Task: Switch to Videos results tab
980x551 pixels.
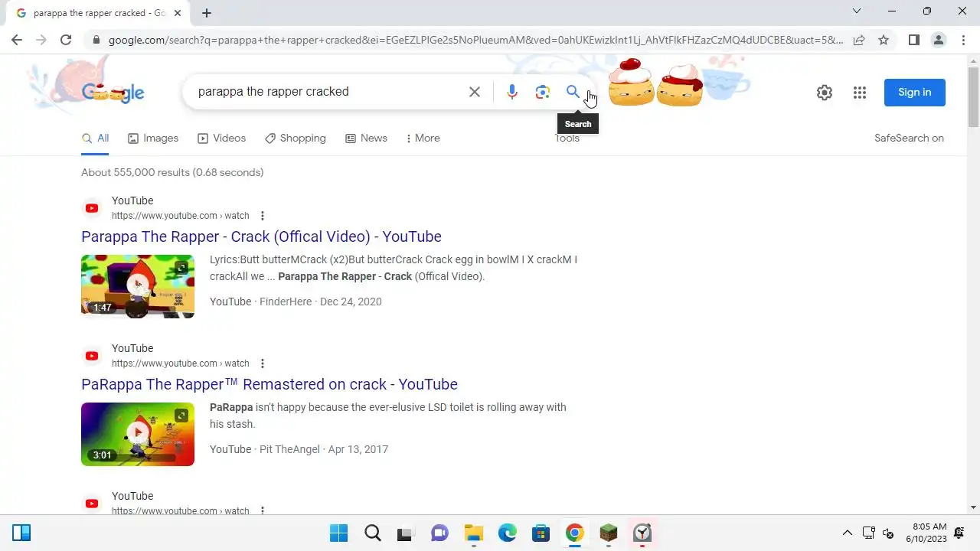Action: point(222,139)
